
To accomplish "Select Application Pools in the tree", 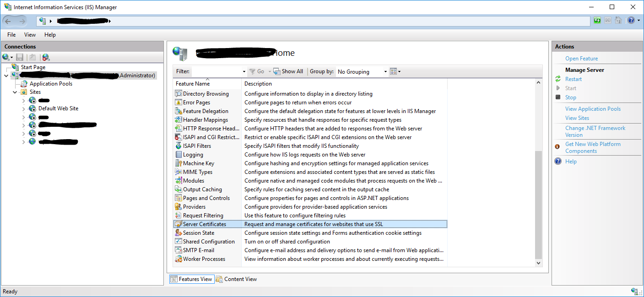I will click(x=51, y=84).
